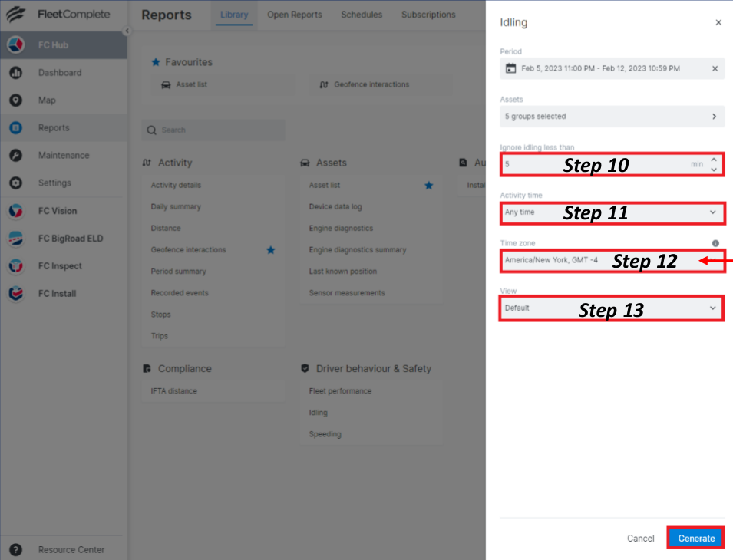This screenshot has height=560, width=733.
Task: Switch to the Schedules tab
Action: point(362,15)
